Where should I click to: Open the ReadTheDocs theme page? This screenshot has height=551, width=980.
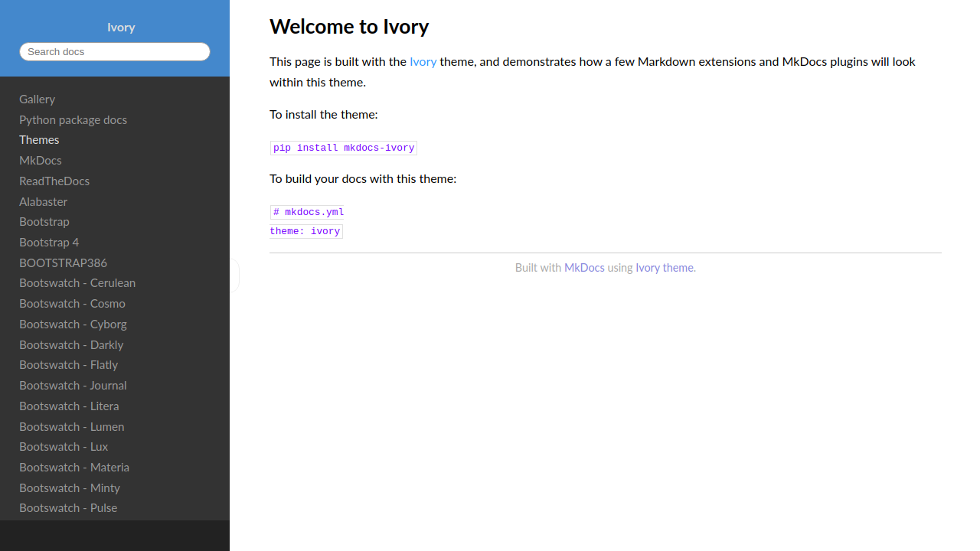point(54,181)
